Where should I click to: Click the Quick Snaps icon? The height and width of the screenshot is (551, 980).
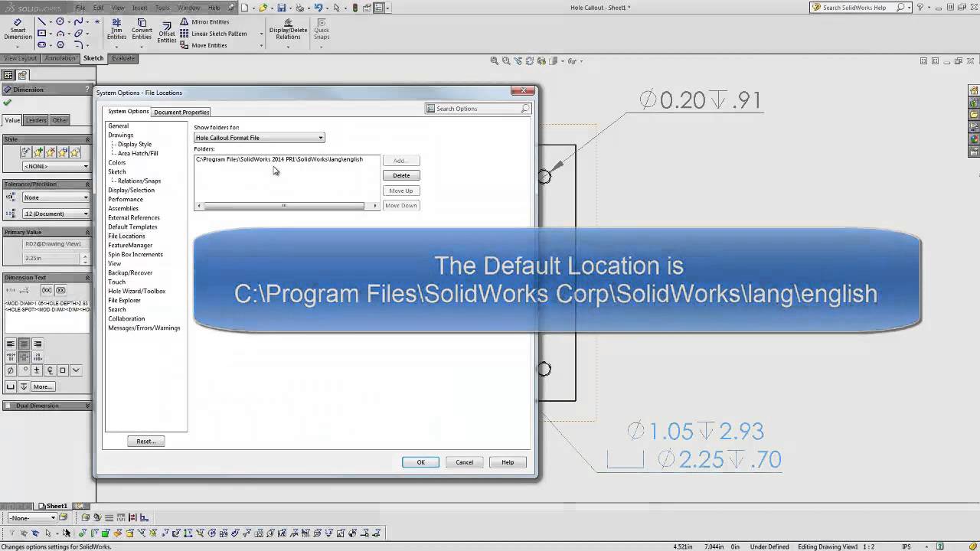click(x=322, y=29)
